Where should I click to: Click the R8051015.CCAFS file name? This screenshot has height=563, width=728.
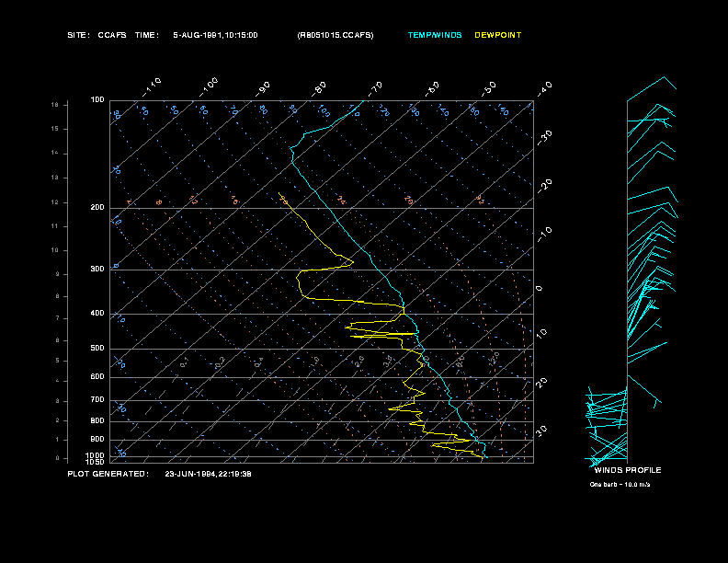point(336,35)
